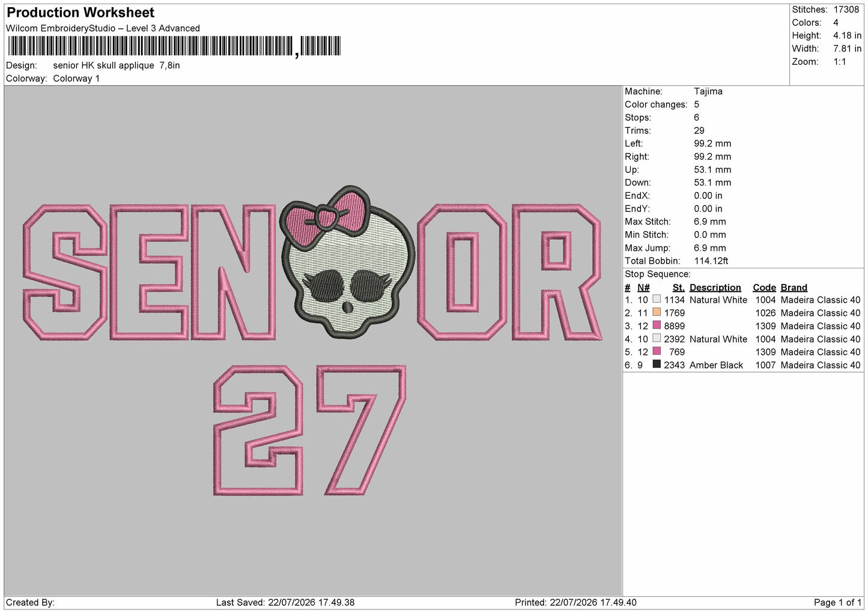Click the N# column header
This screenshot has width=868, height=613.
pos(643,288)
